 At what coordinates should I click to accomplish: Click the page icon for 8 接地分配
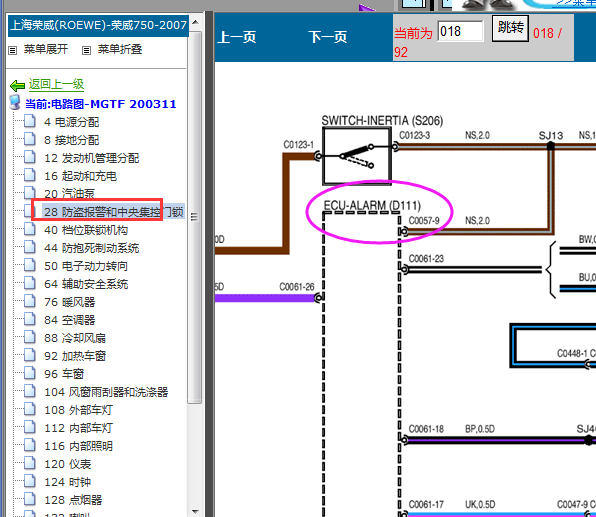[30, 139]
